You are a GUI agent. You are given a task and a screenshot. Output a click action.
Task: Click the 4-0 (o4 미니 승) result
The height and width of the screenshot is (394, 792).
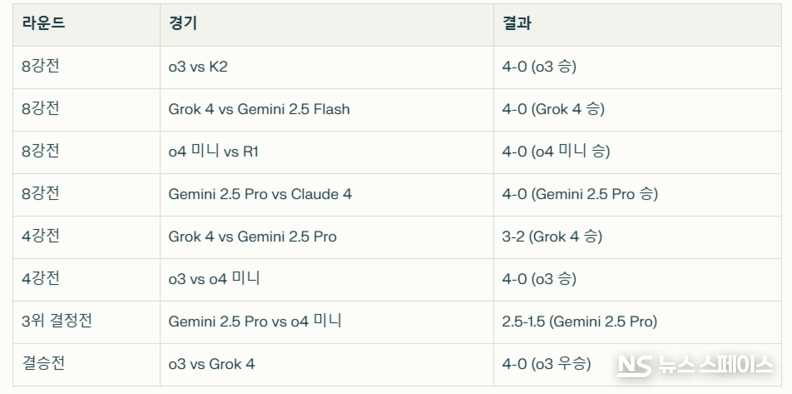[x=556, y=152]
